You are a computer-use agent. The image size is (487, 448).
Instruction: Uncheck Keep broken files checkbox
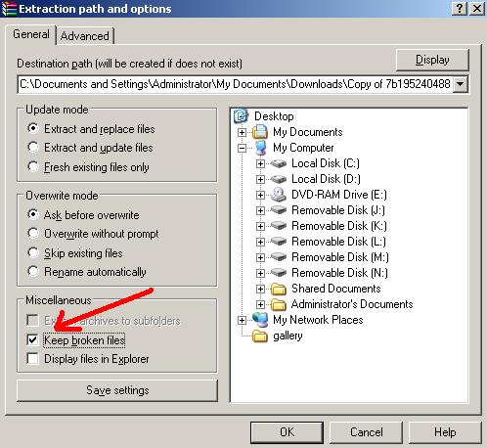32,340
